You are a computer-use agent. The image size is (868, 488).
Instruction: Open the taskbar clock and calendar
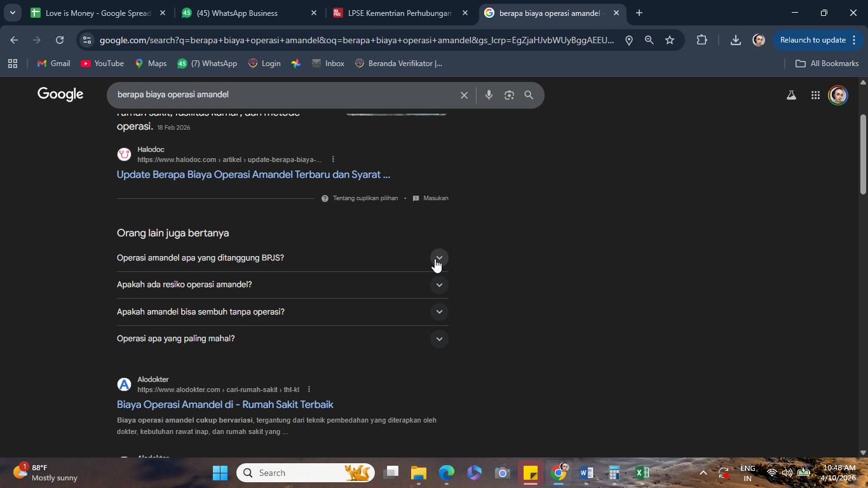[839, 473]
